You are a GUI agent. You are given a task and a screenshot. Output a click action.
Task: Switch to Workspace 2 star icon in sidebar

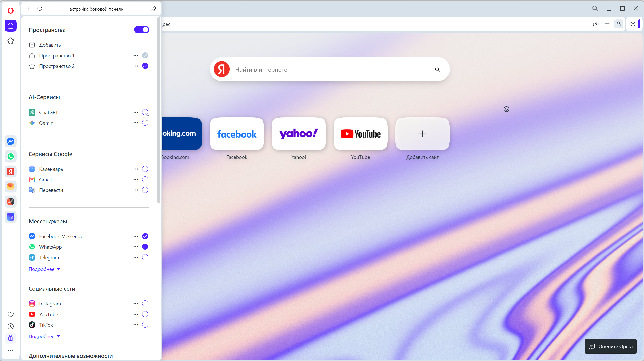[11, 41]
